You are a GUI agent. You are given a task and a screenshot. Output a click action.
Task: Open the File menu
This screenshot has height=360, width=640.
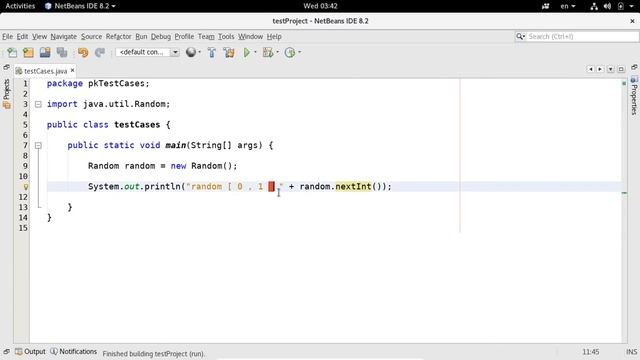[7, 36]
